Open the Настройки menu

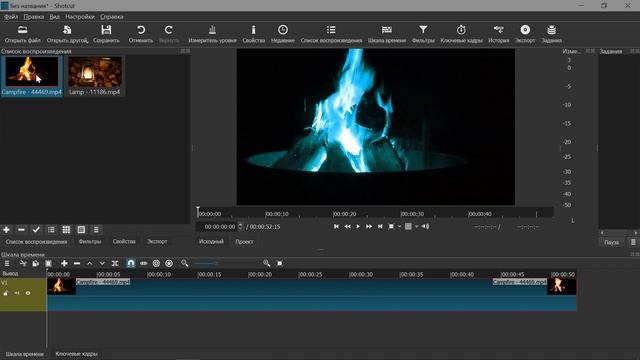[80, 17]
